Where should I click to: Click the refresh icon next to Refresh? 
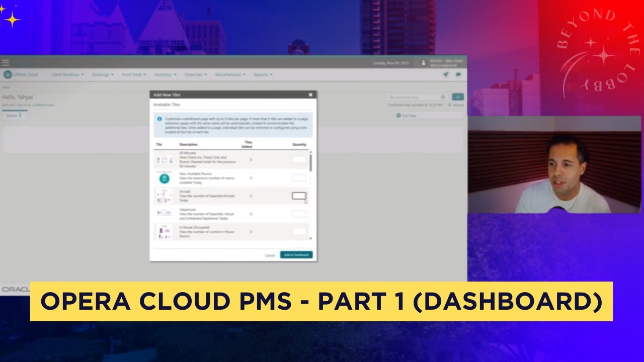click(449, 105)
